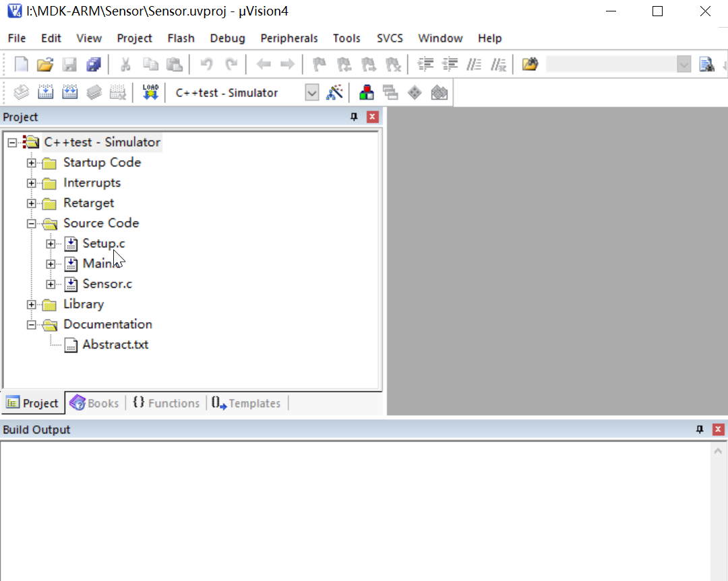728x581 pixels.
Task: Indent selected lines icon
Action: [425, 64]
